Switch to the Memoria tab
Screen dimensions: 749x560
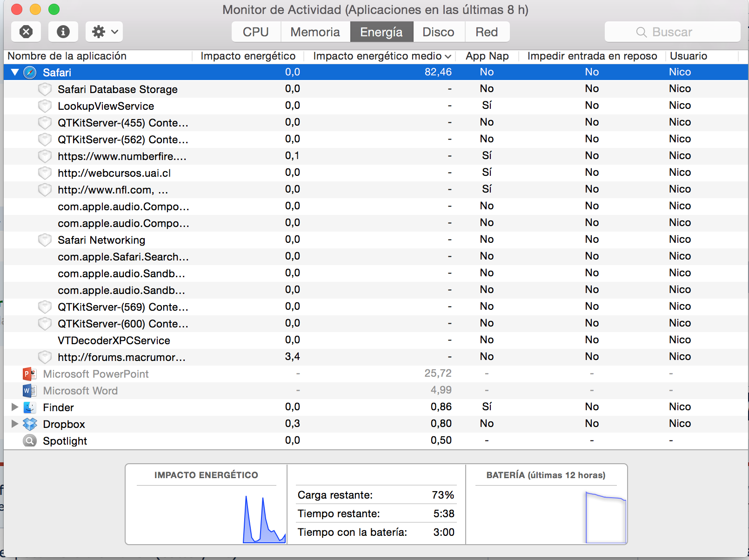(x=315, y=32)
